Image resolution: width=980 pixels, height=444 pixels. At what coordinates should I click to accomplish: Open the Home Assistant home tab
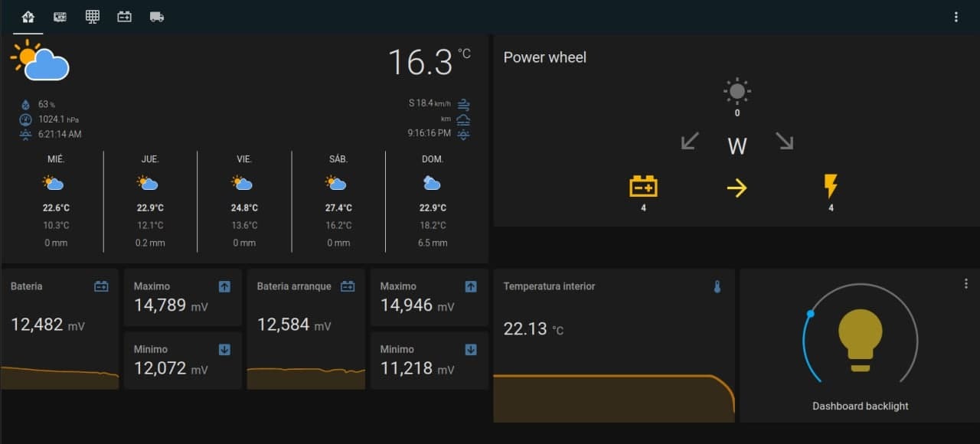[x=28, y=17]
